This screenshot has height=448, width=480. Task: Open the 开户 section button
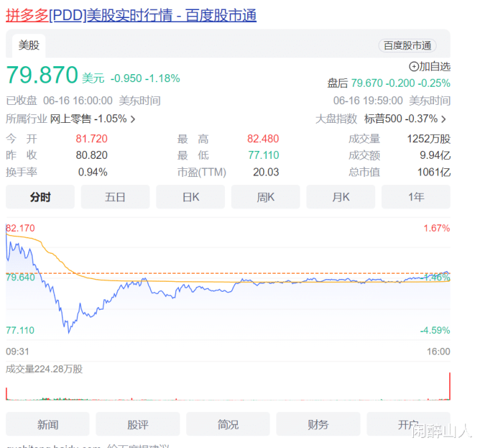(x=409, y=424)
